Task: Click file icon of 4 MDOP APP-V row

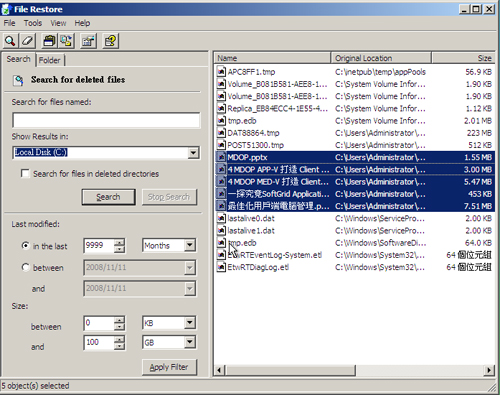Action: click(221, 169)
